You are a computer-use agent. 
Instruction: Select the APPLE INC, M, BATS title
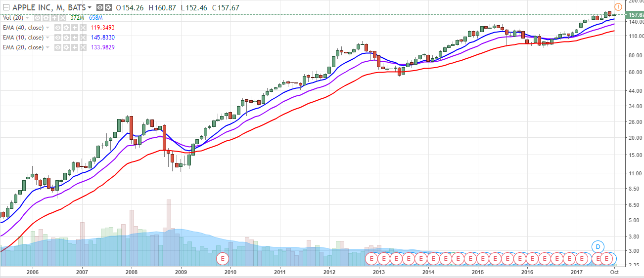tap(49, 7)
